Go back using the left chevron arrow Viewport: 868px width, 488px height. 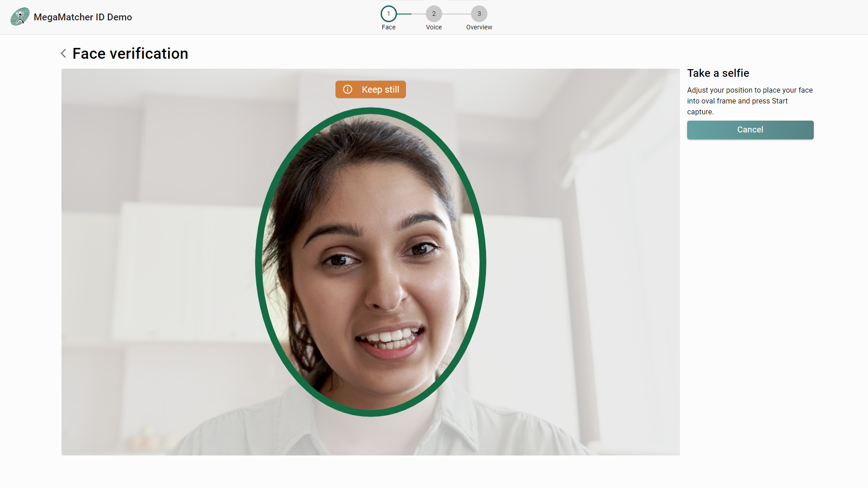(64, 53)
